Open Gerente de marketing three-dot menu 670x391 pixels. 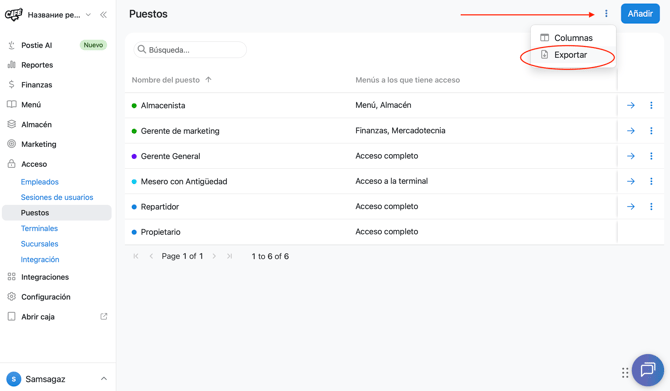[x=651, y=131]
